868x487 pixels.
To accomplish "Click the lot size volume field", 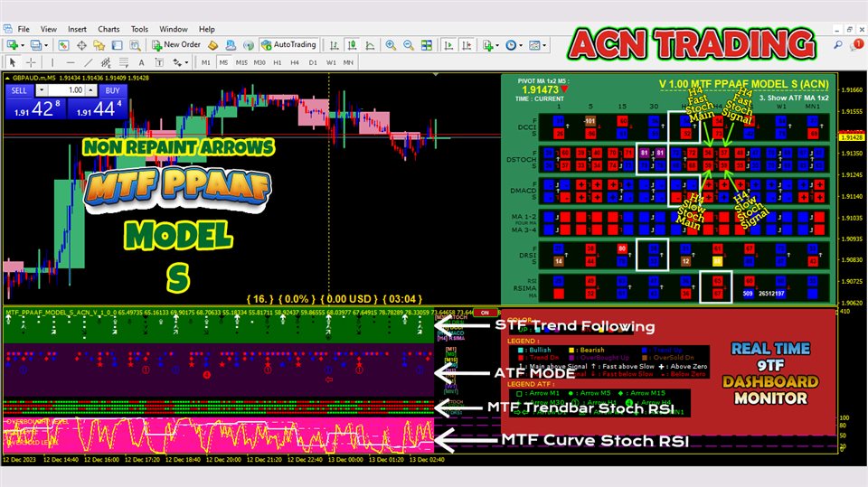I will point(66,90).
